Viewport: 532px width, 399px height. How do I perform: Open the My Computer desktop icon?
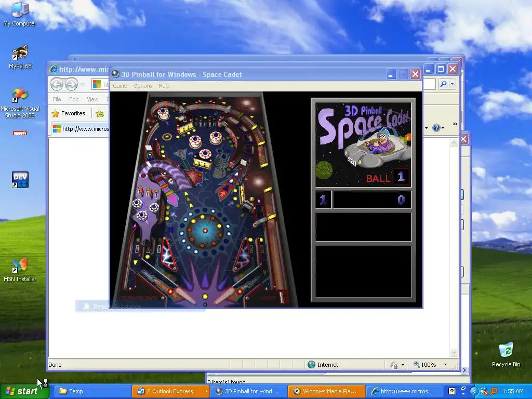click(x=20, y=14)
